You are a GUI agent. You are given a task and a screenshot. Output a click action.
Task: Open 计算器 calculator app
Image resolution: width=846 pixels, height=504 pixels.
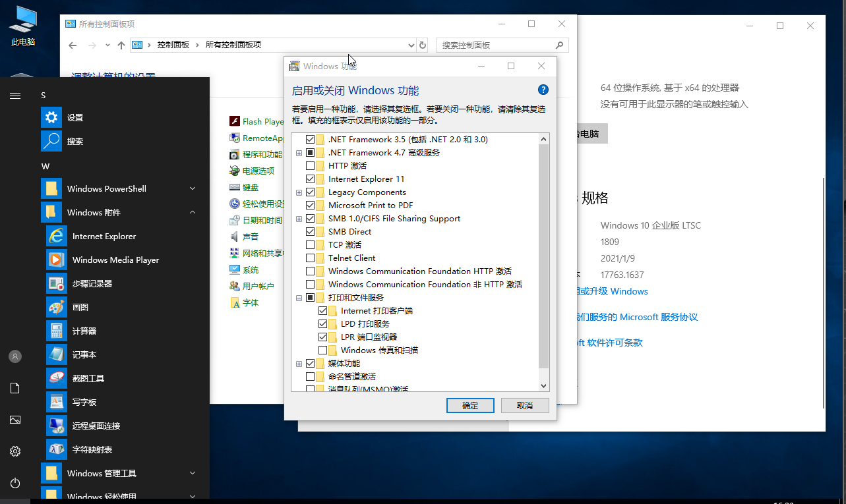[x=57, y=331]
